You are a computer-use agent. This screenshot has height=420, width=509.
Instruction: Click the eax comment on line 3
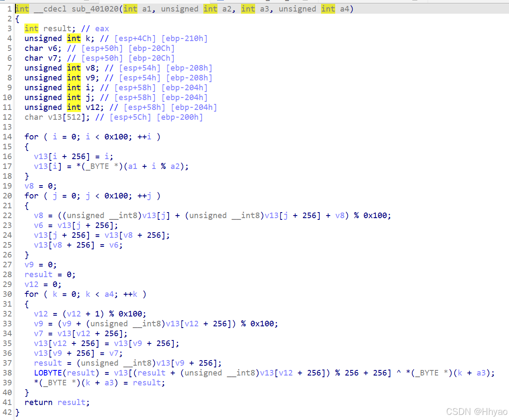pyautogui.click(x=102, y=29)
